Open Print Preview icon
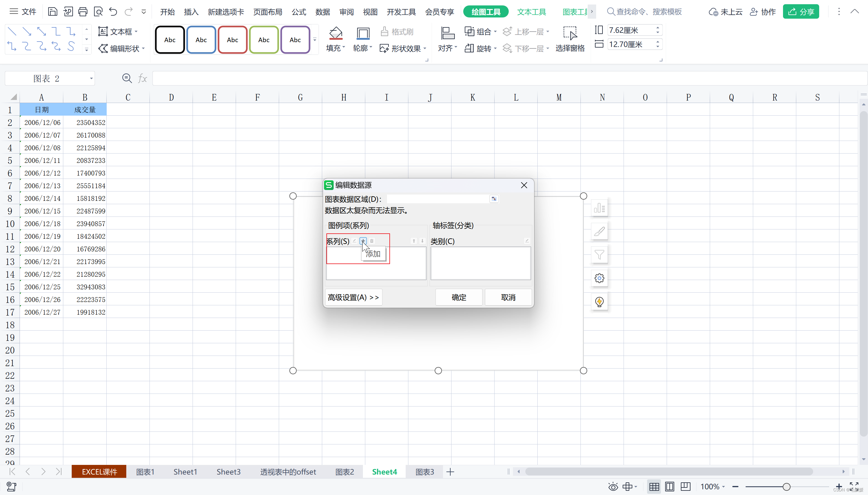Image resolution: width=868 pixels, height=495 pixels. pyautogui.click(x=98, y=12)
